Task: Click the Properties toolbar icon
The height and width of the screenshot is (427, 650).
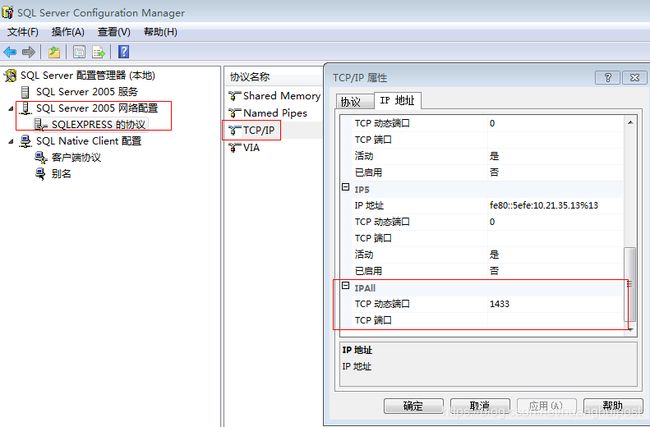Action: point(79,52)
